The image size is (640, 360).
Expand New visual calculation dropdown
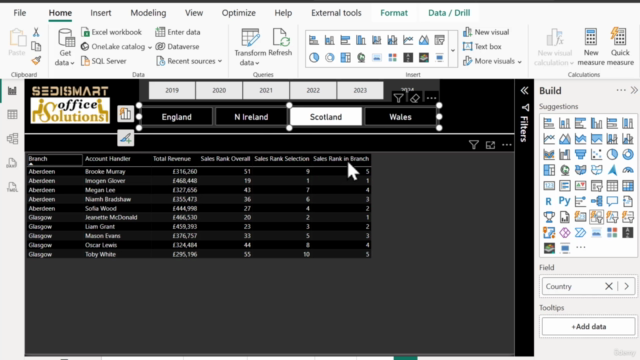(x=554, y=47)
